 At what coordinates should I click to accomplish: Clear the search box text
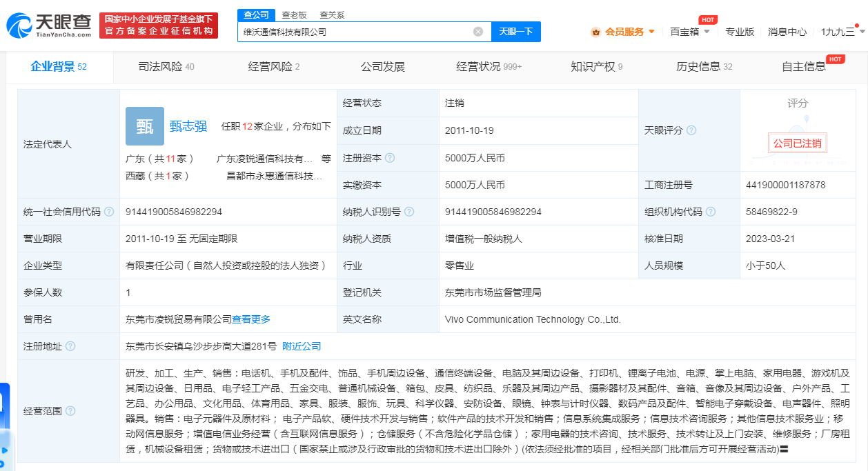click(x=477, y=32)
